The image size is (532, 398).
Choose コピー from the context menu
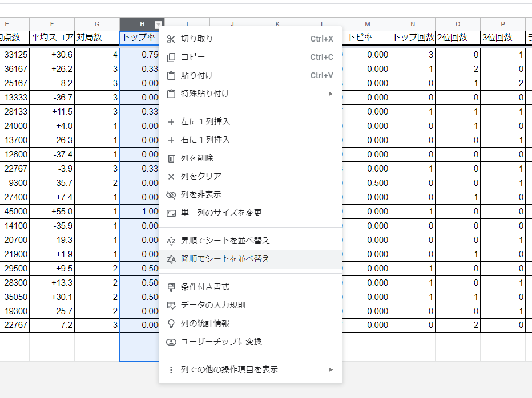tap(251, 57)
